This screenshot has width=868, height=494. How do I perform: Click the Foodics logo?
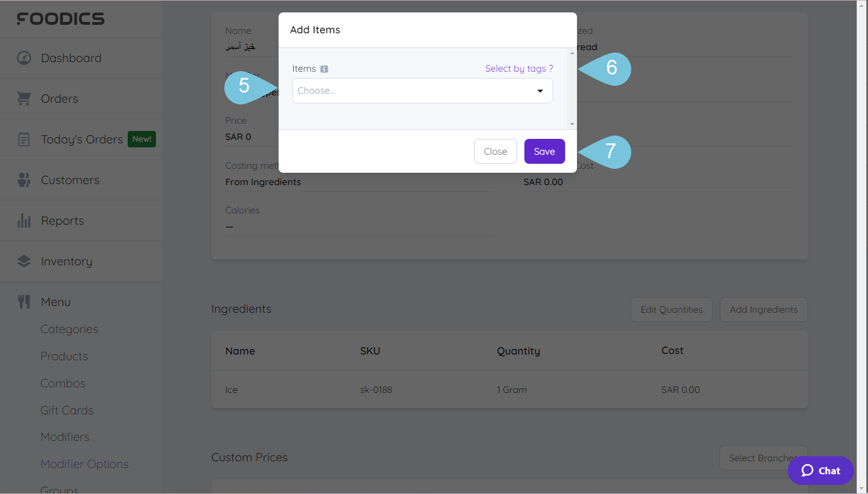(x=60, y=19)
